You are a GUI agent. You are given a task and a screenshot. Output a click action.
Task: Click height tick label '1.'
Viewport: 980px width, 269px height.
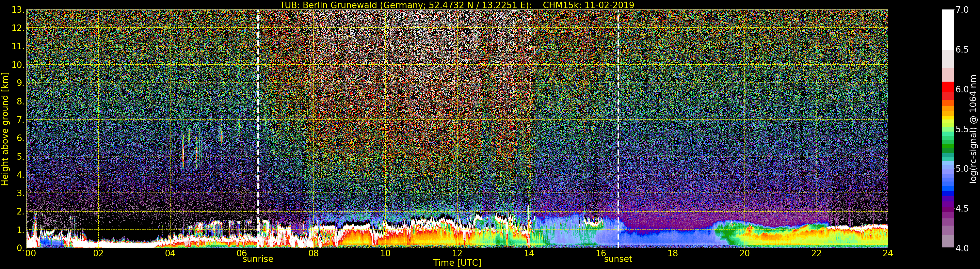click(x=20, y=230)
